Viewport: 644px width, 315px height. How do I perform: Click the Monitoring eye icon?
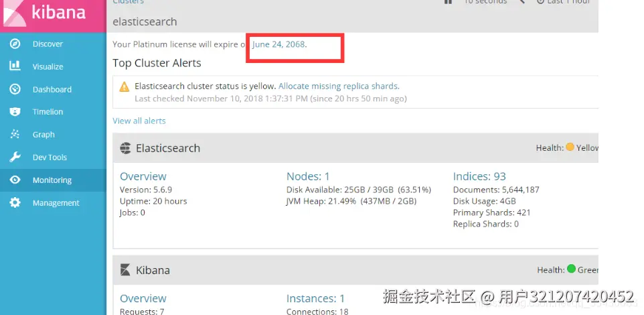pos(15,180)
